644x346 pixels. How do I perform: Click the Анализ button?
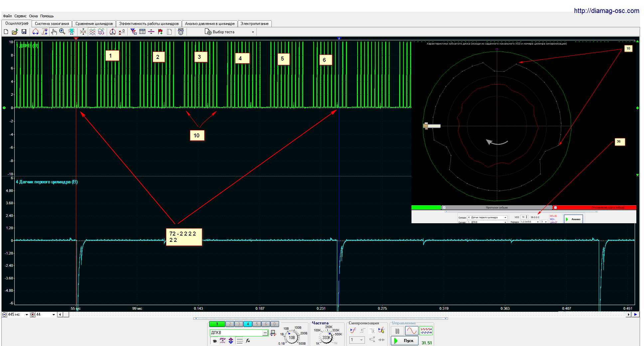click(573, 219)
